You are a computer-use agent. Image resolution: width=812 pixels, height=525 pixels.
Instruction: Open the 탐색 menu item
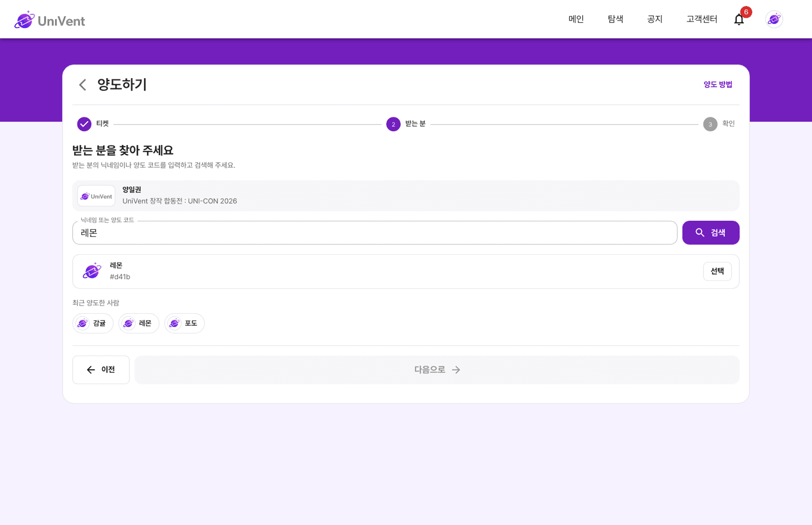(616, 19)
